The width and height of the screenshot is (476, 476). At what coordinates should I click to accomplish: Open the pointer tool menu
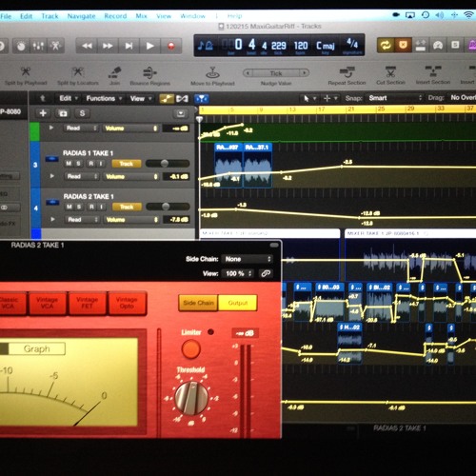pyautogui.click(x=309, y=99)
